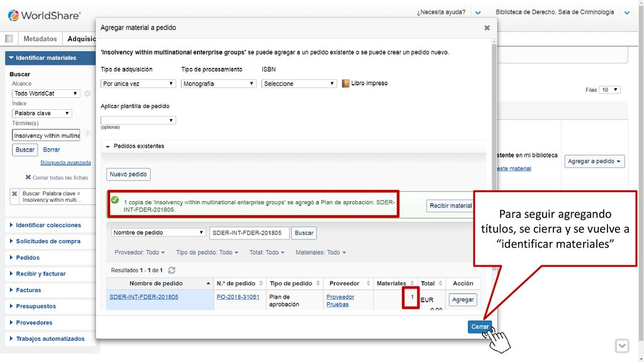
Task: Collapse the left sidebar arrow icon
Action: [x=9, y=39]
